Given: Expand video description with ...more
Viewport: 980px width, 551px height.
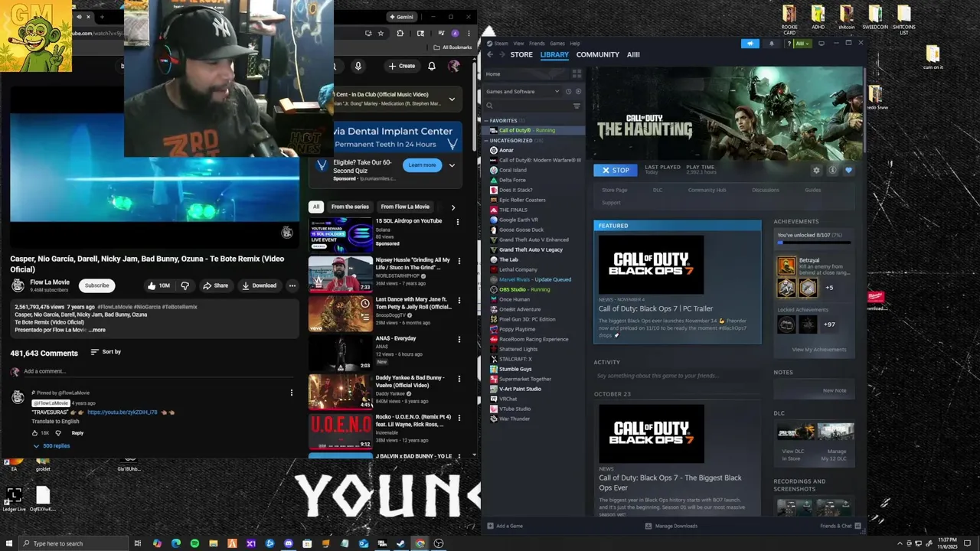Looking at the screenshot, I should [x=97, y=330].
